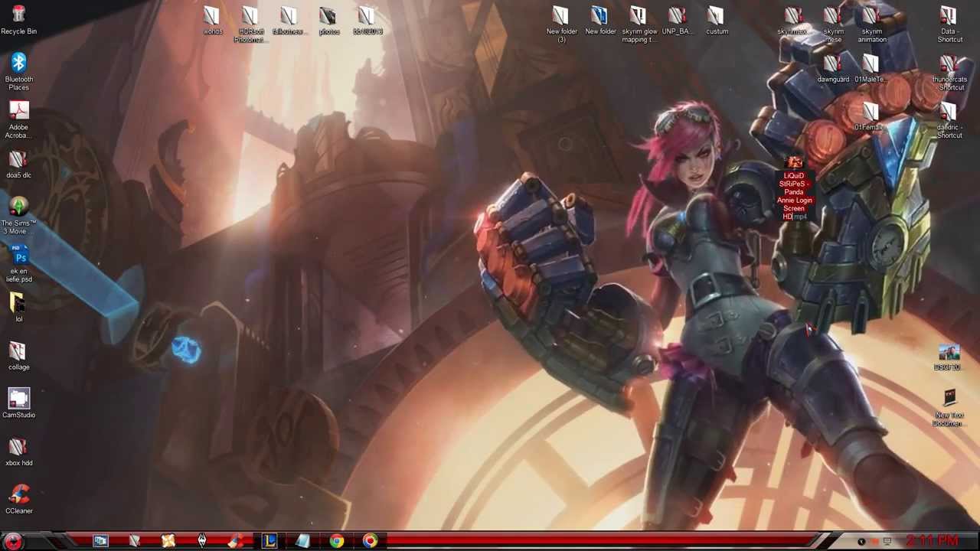Launch CCleaner from the desktop
Viewport: 980px width, 551px height.
(18, 495)
